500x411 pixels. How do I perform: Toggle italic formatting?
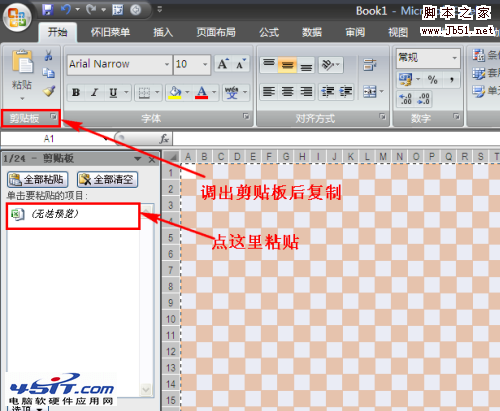click(95, 92)
